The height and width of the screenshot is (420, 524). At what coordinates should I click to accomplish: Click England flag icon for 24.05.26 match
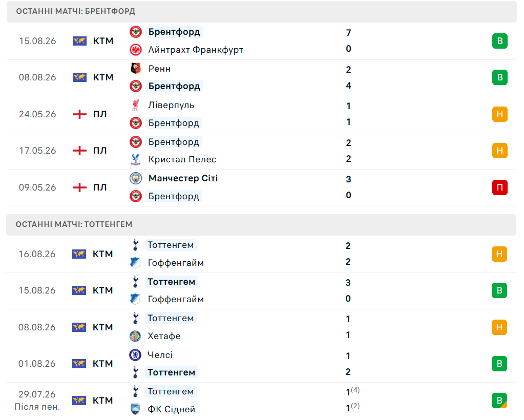pyautogui.click(x=79, y=114)
